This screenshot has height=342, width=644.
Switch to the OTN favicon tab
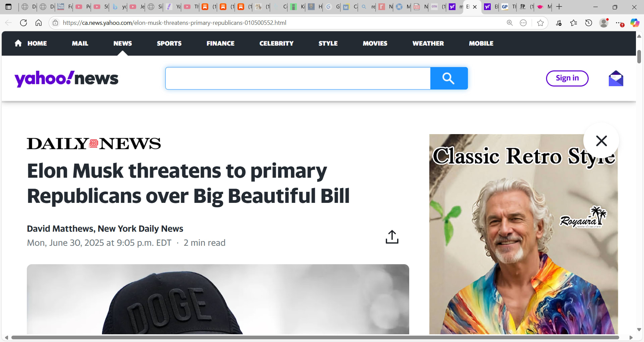point(438,7)
